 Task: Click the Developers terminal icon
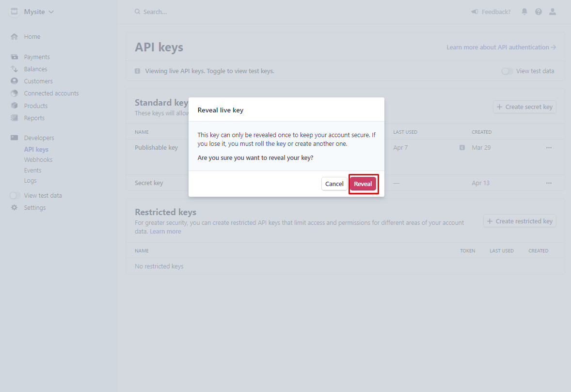click(x=15, y=138)
